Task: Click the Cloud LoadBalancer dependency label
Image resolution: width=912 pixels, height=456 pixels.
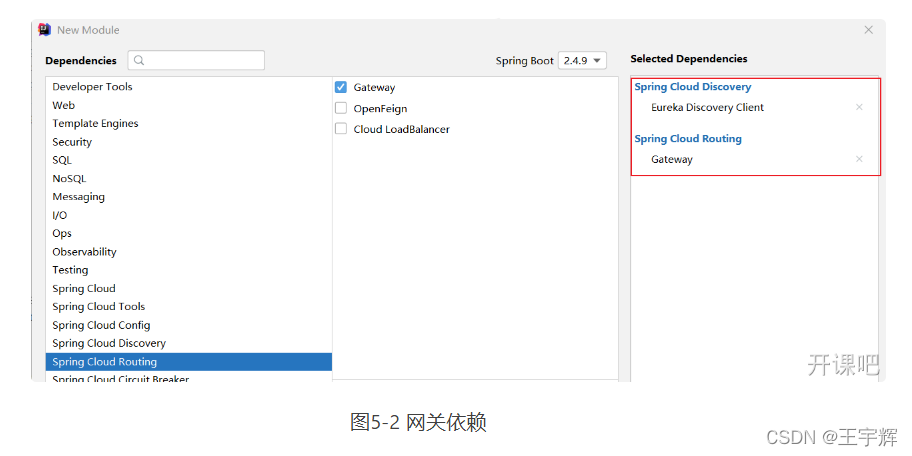Action: click(x=401, y=129)
